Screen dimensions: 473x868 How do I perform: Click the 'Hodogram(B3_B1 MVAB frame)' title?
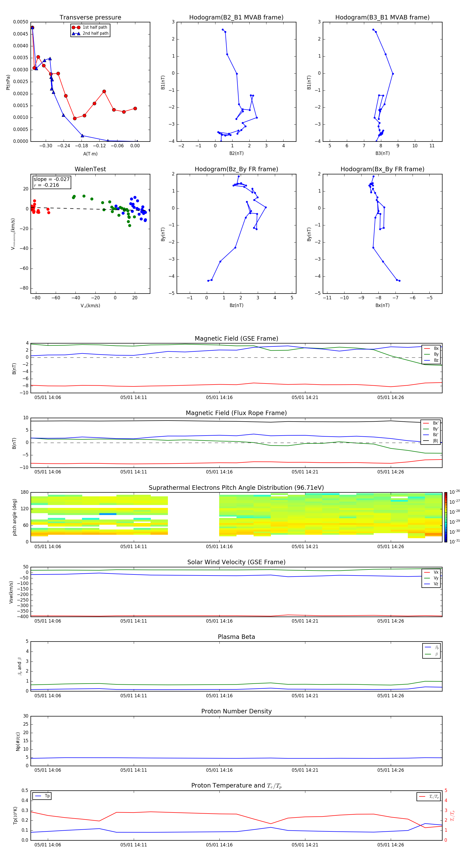[382, 17]
